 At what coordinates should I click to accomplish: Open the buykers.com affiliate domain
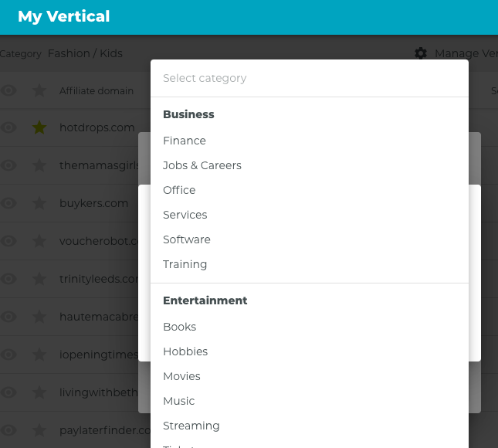tap(93, 203)
